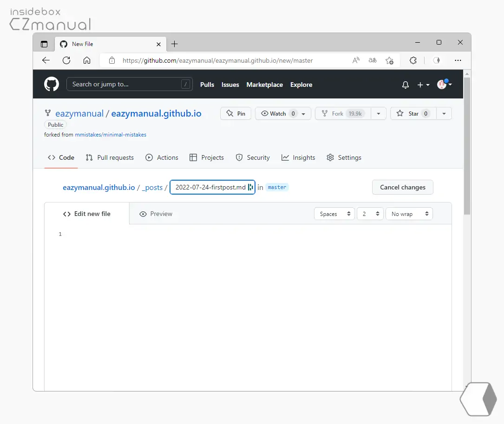Click the file name input field
This screenshot has width=504, height=424.
(212, 188)
